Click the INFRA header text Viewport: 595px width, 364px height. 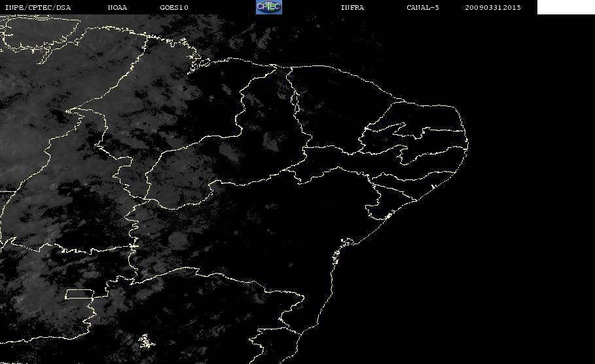pos(352,7)
